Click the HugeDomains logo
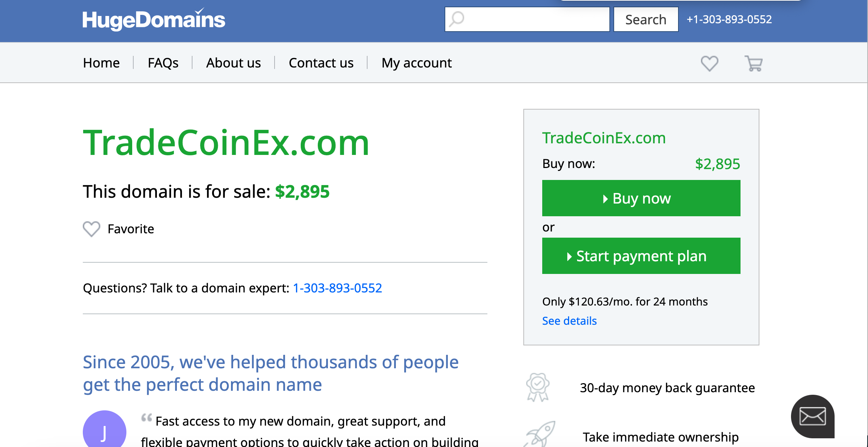 click(154, 20)
